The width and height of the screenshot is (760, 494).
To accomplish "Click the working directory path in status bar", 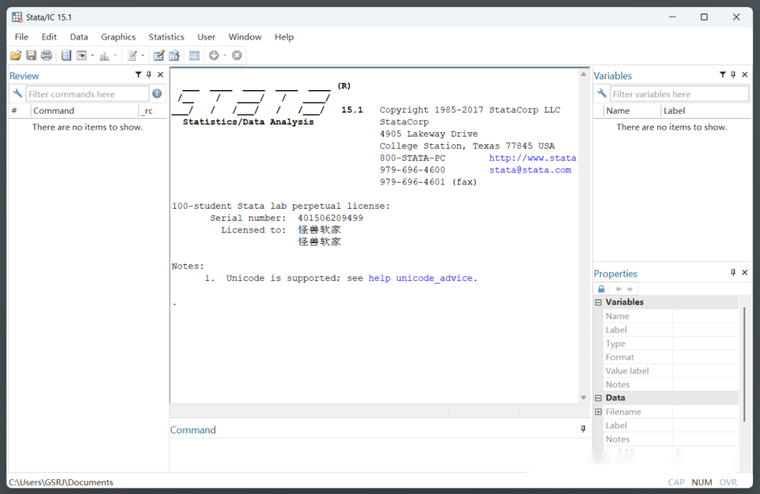I will [61, 482].
